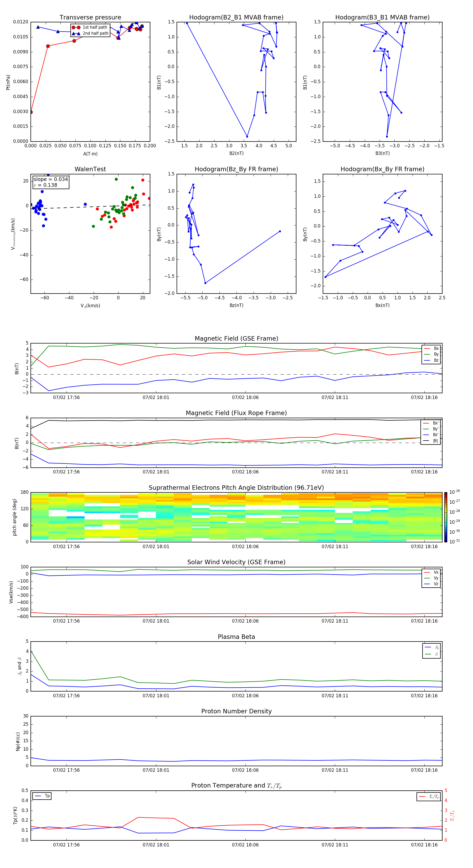Image resolution: width=473 pixels, height=868 pixels.
Task: Click '07/02 18:16' tick under temperature plot
Action: (424, 845)
